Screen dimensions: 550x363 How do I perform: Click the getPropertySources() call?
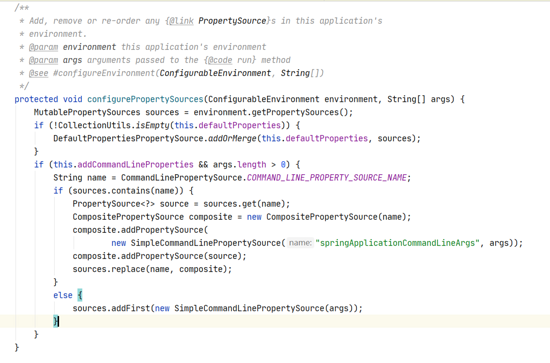pyautogui.click(x=300, y=112)
